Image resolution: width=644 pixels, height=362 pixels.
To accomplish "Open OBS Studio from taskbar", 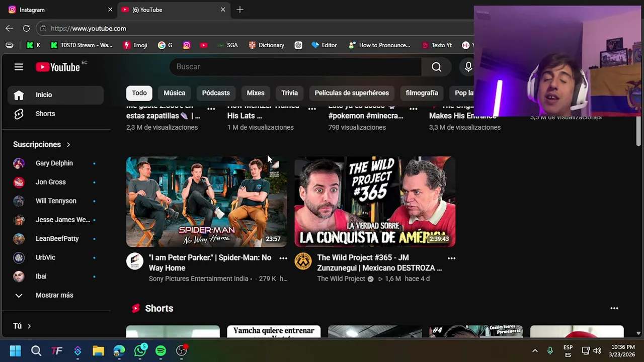I will coord(182,351).
